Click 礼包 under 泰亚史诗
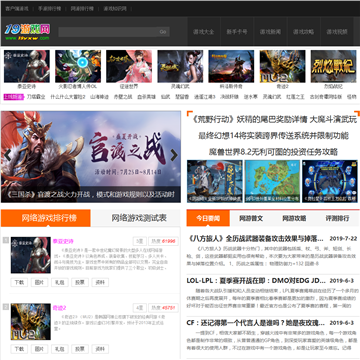Image resolution: width=360 pixels, height=360 pixels. [60, 282]
